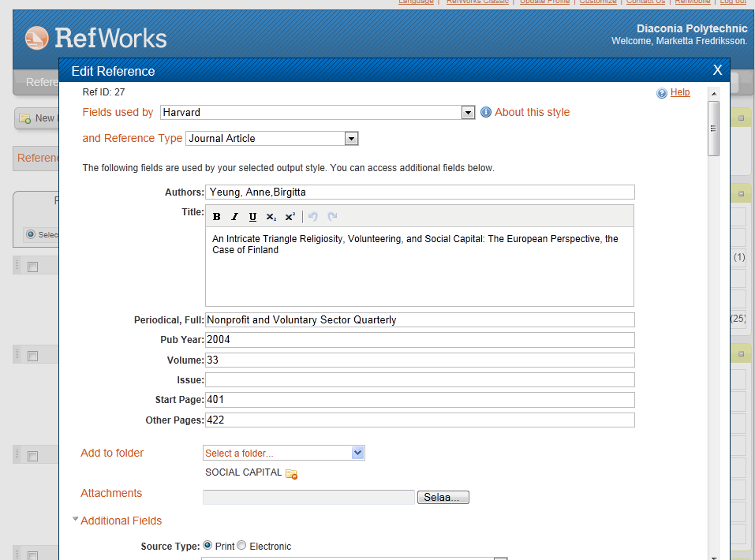Click the Volume field containing 33
Screen dimensions: 755x560
420,360
